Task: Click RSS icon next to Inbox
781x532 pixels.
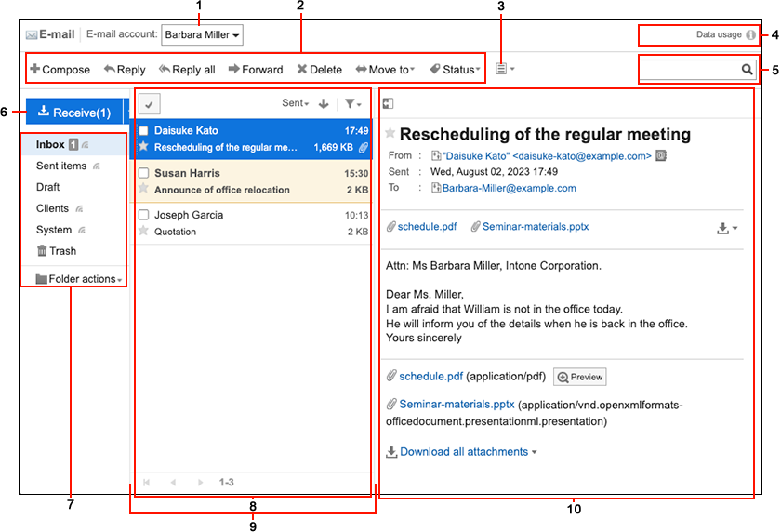Action: (x=86, y=145)
